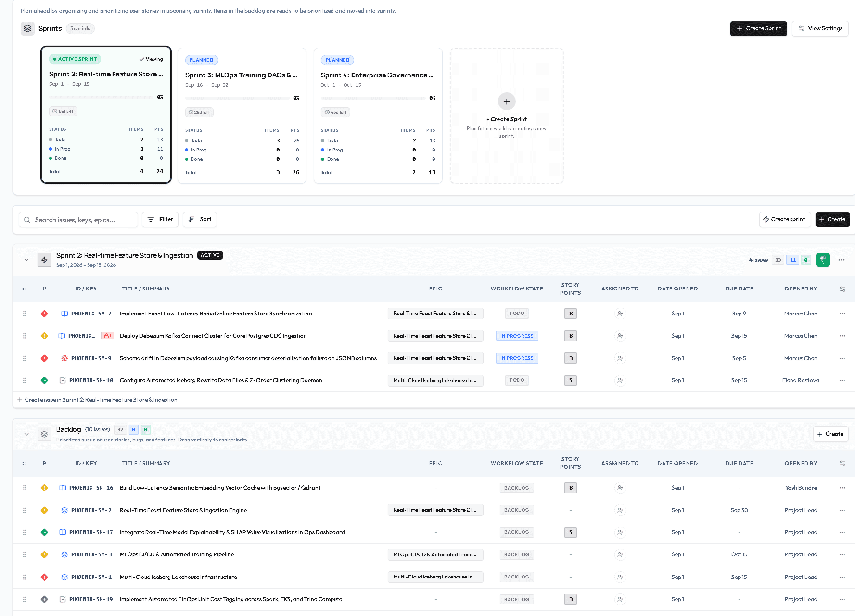
Task: Click the blocker badge on the Debezium deploy row
Action: tap(107, 336)
